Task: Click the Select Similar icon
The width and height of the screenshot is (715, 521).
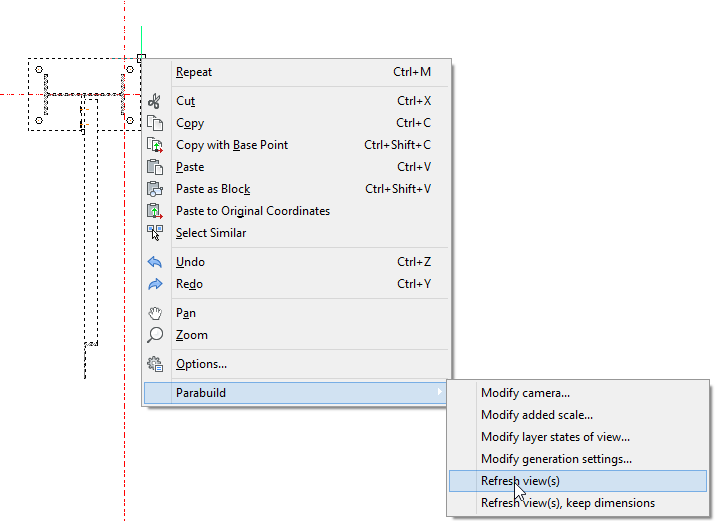Action: point(155,233)
